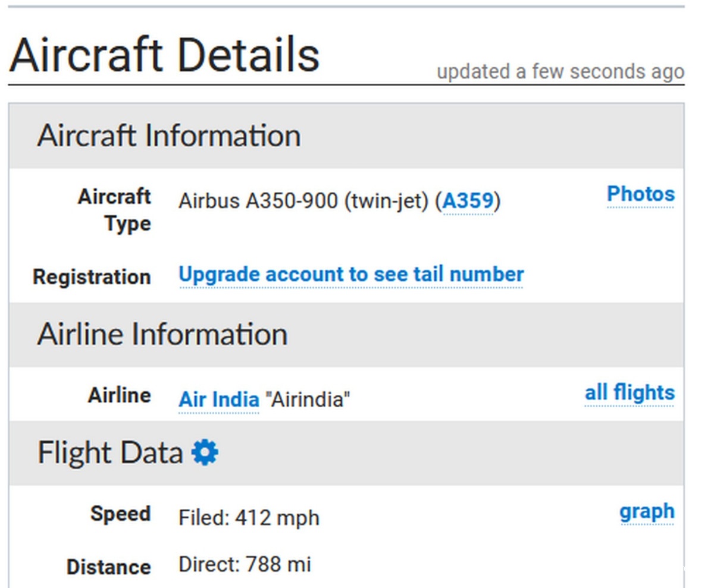Select the Aircraft Information section header
This screenshot has height=588, width=714.
point(346,136)
